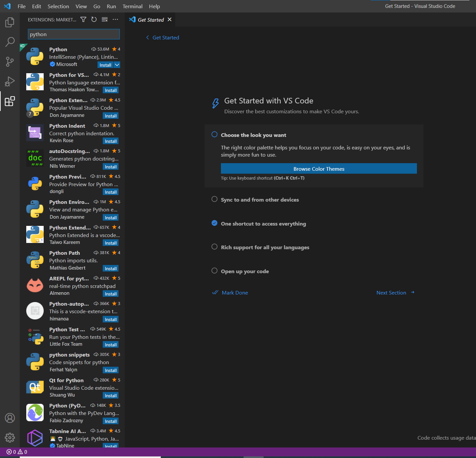Open the extensions Views and More Actions menu
The height and width of the screenshot is (458, 476).
115,20
